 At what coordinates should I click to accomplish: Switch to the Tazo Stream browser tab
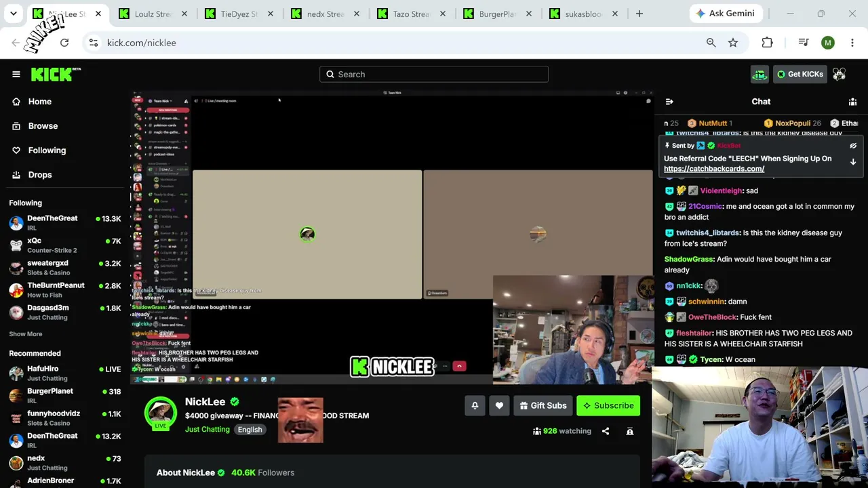[x=412, y=14]
